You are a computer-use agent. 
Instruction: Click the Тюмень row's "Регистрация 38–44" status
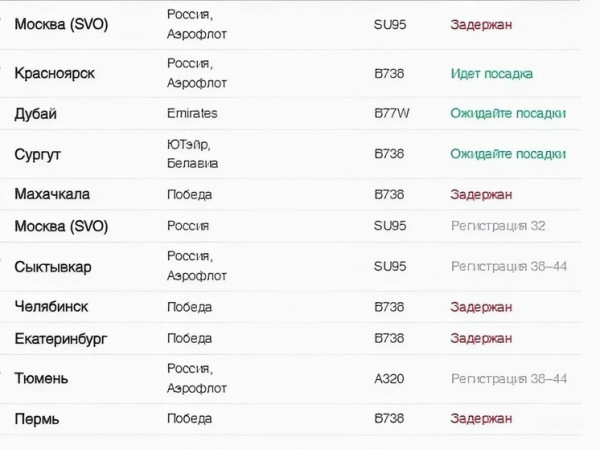(509, 379)
